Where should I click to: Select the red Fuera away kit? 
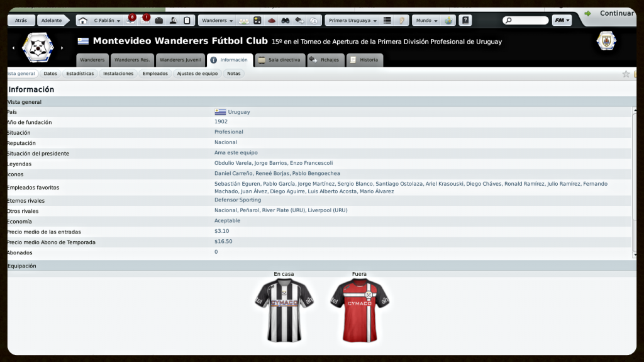click(360, 310)
